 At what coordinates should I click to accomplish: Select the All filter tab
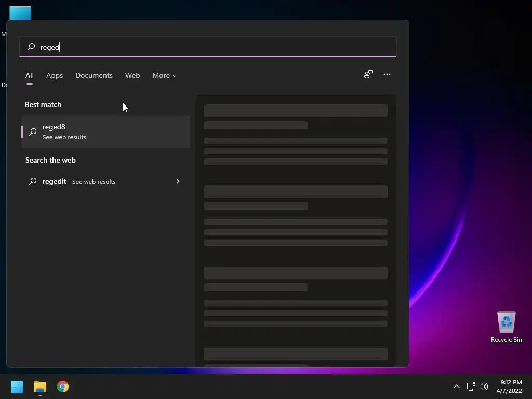[x=30, y=75]
